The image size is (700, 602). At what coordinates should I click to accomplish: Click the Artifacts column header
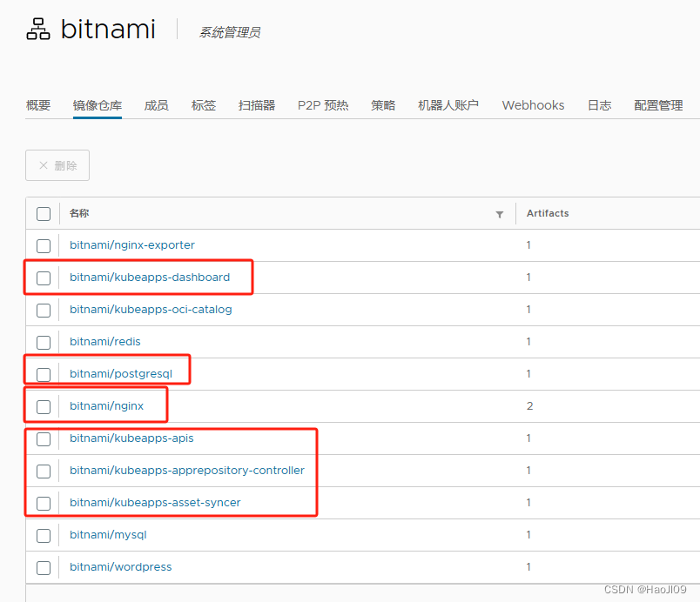(548, 213)
